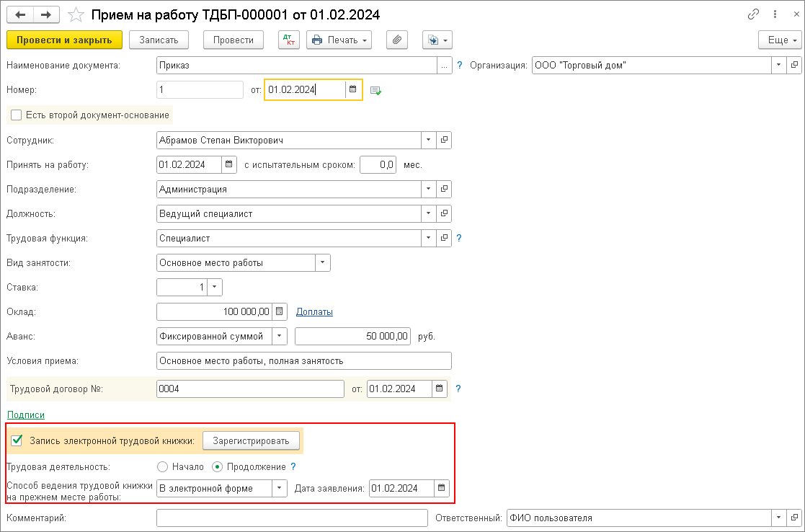Screen dimensions: 805x532
Task: Open Подразделение item with the open icon
Action: [x=444, y=189]
